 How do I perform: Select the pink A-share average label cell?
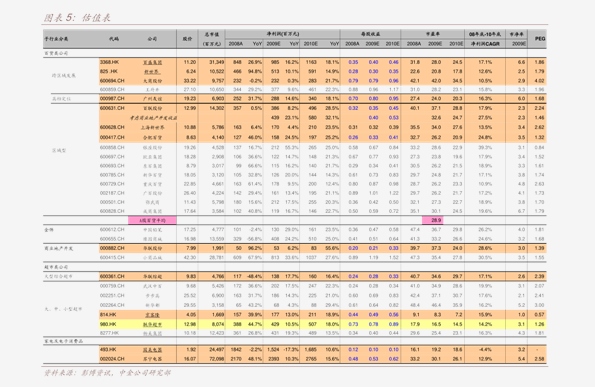pyautogui.click(x=152, y=220)
